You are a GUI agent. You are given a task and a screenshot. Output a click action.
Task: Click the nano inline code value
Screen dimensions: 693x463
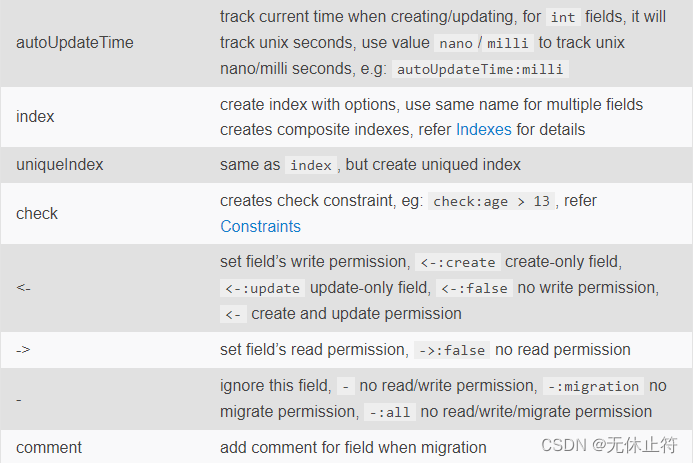pos(456,43)
